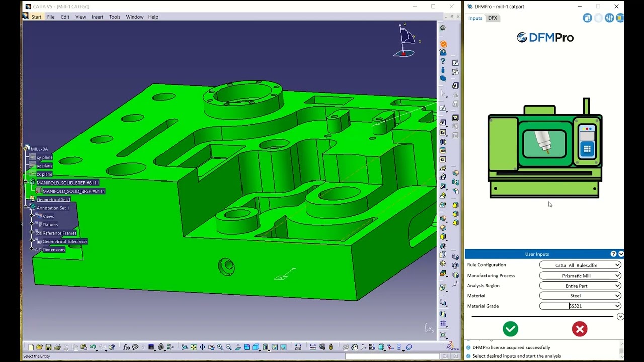Image resolution: width=644 pixels, height=362 pixels.
Task: Click the Print icon in bottom toolbar
Action: point(57,347)
